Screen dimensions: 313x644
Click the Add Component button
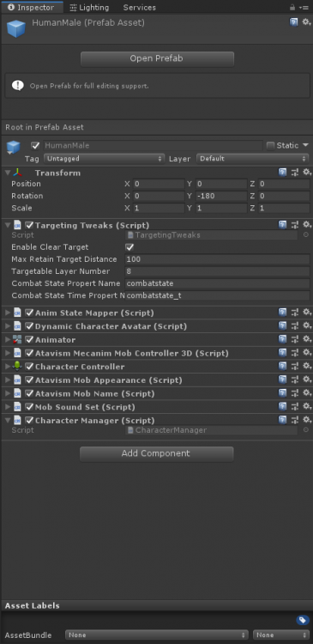(156, 454)
